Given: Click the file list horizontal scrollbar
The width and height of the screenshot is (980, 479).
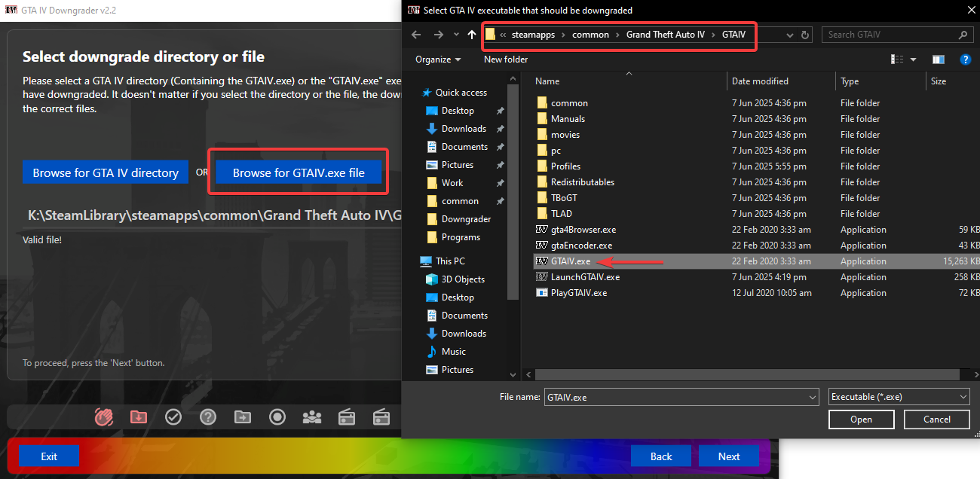Looking at the screenshot, I should click(746, 373).
